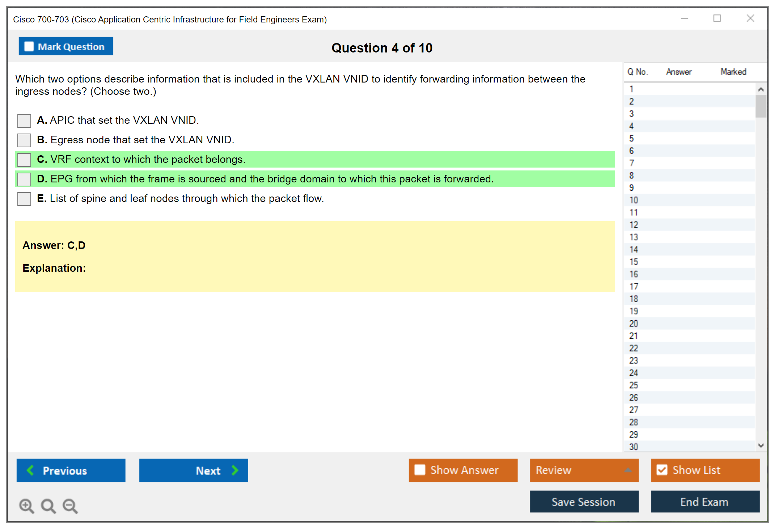Click the zoom in magnifier icon
The image size is (778, 532).
coord(26,506)
